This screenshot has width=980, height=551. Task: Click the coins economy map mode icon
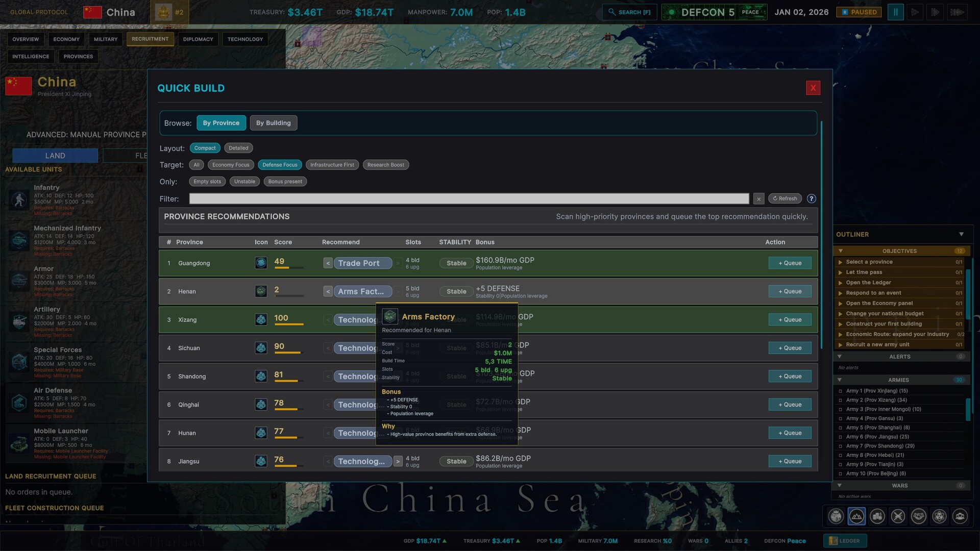point(877,516)
